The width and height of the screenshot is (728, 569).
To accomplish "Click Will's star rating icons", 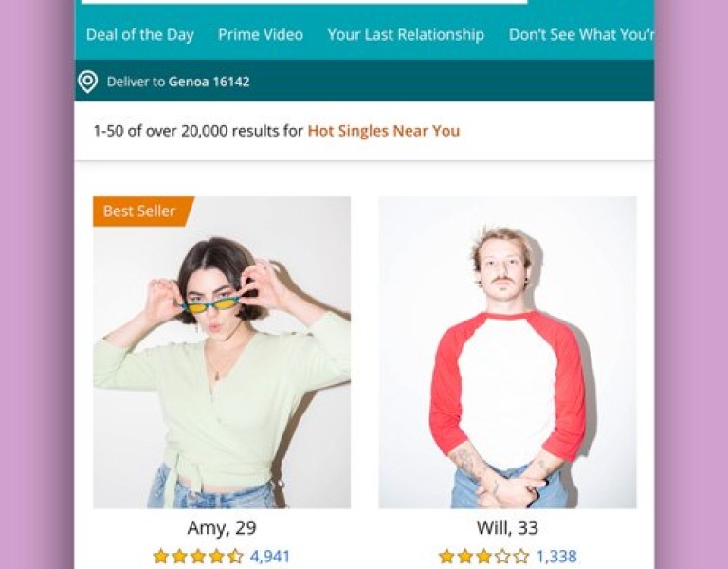I will [483, 557].
